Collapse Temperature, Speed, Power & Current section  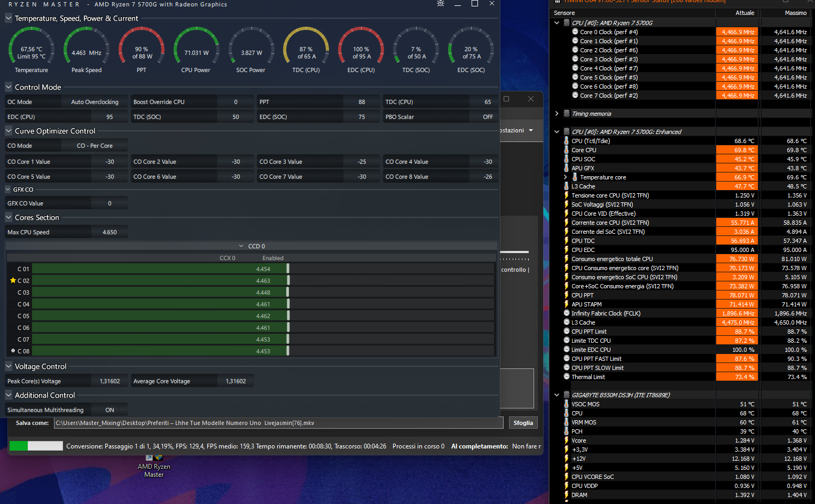(9, 18)
